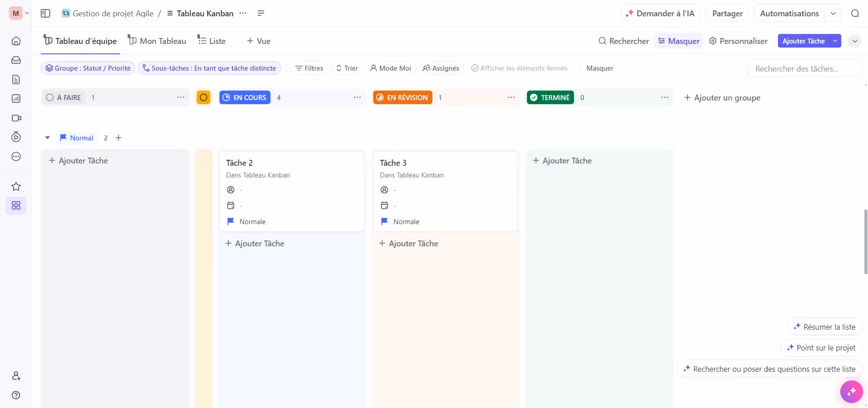This screenshot has width=868, height=408.
Task: Toggle the Assignés filter
Action: (x=441, y=68)
